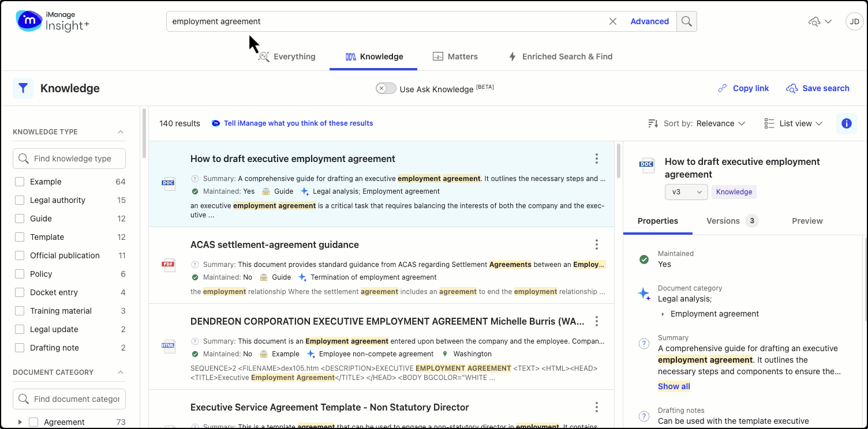Open the blue info panel icon
Viewport: 868px width, 429px height.
846,123
